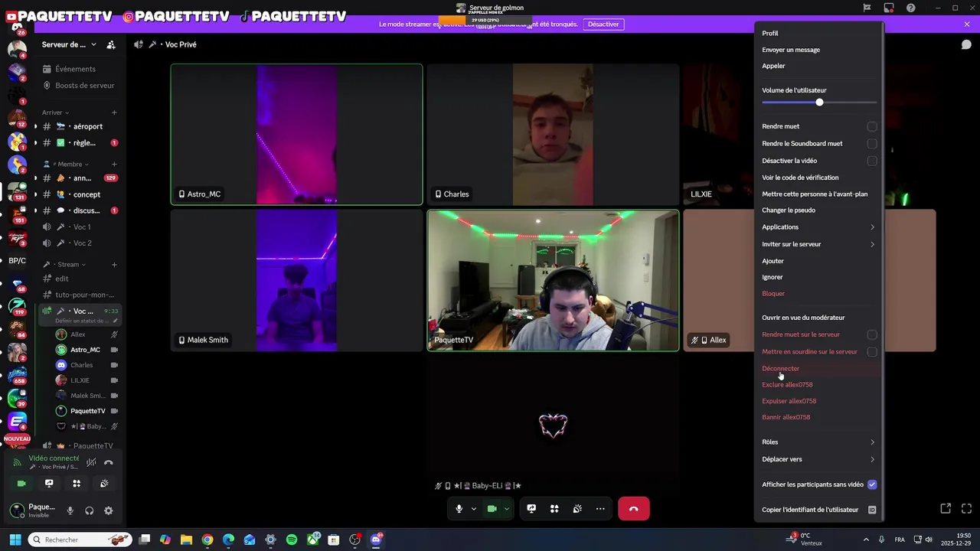Open camera options arrow in call bar
This screenshot has height=551, width=980.
[507, 509]
